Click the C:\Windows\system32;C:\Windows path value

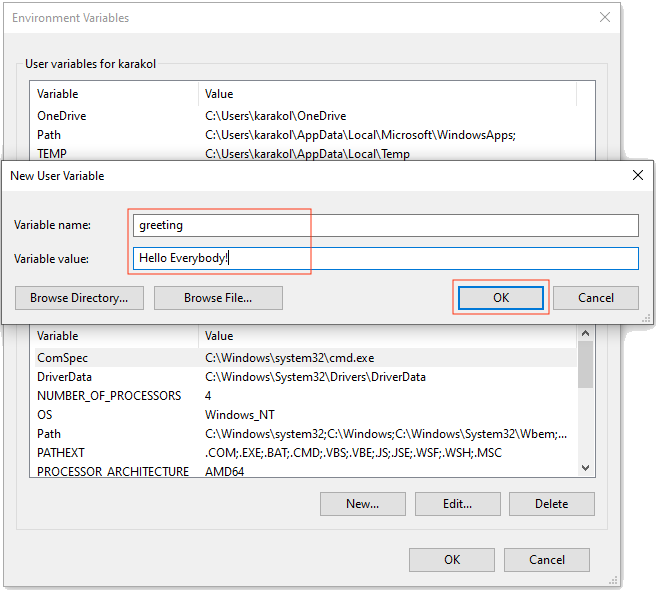coord(386,434)
